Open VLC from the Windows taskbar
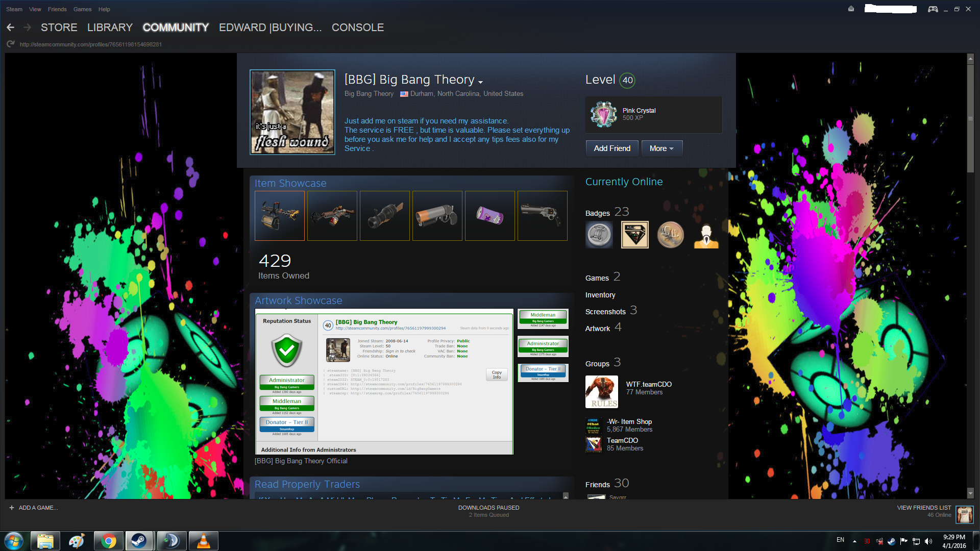Screen dimensions: 980x551 (x=203, y=541)
